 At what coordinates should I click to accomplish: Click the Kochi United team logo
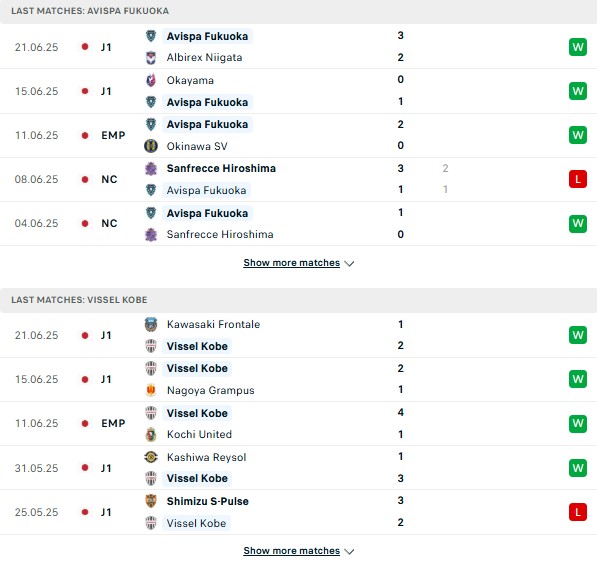coord(151,434)
